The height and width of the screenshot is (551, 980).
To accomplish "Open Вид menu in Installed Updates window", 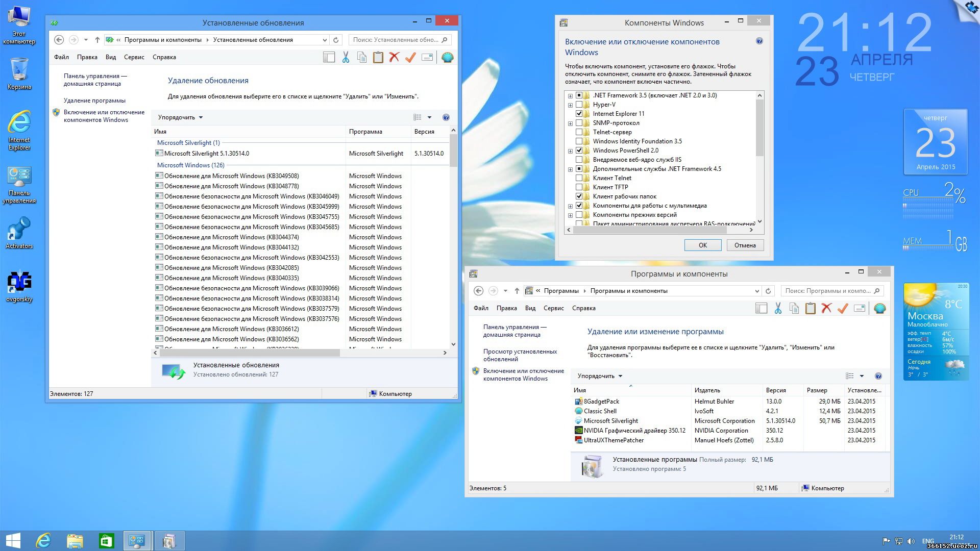I will click(x=111, y=57).
